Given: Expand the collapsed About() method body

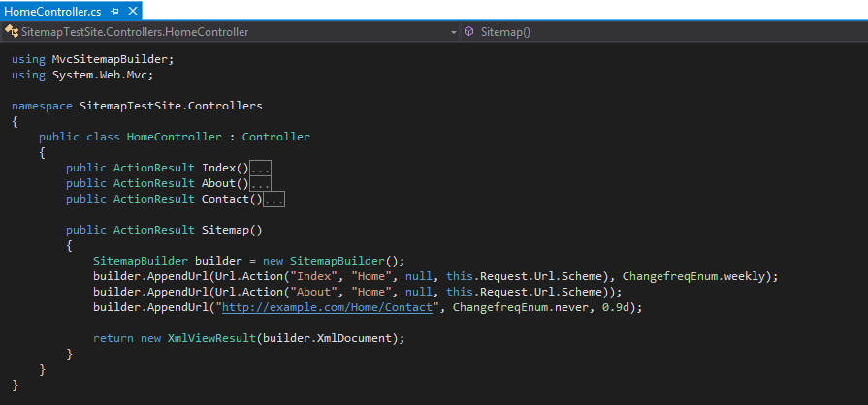Looking at the screenshot, I should coord(260,184).
